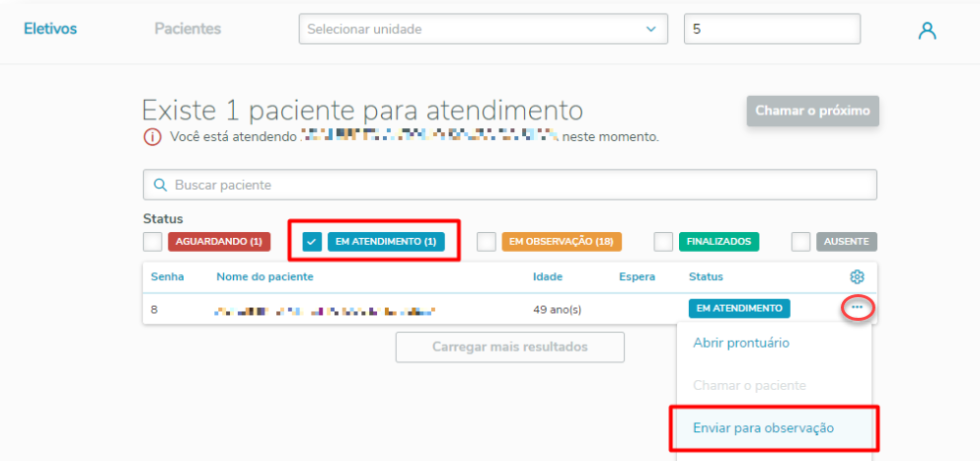Screen dimensions: 980x461
Task: Click the input field containing 5
Action: [x=773, y=29]
